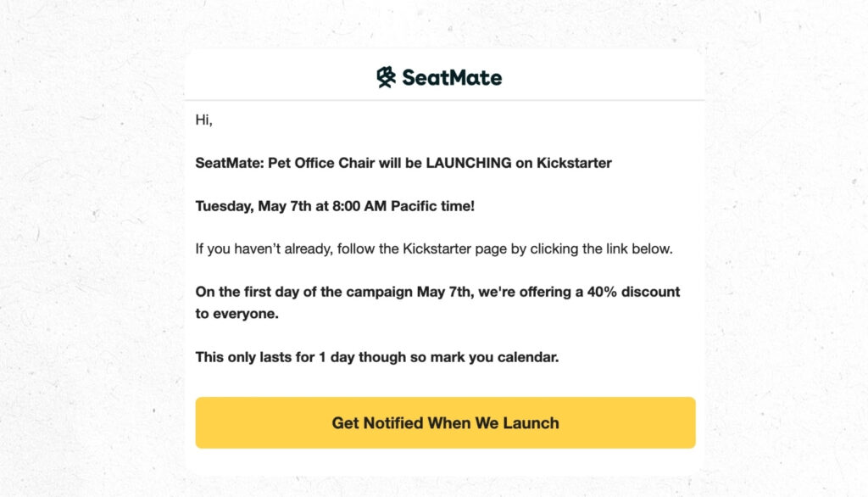Click the word "Launch" on yellow button
Image resolution: width=868 pixels, height=497 pixels.
click(x=531, y=422)
